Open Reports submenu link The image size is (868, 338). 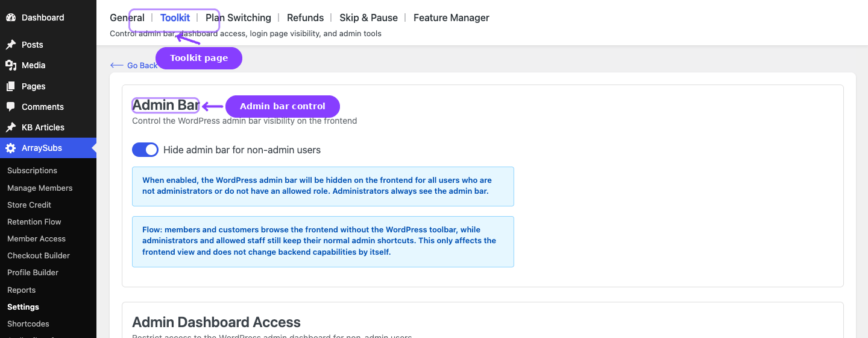pos(21,290)
